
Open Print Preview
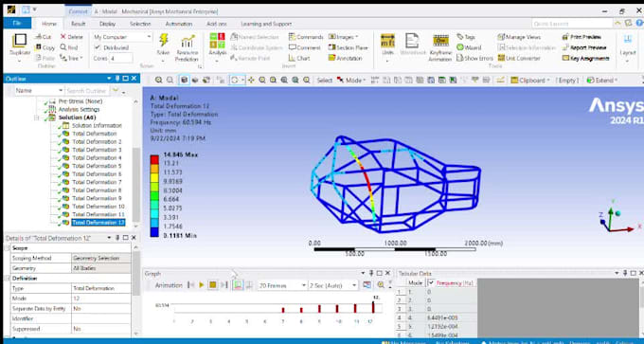[581, 37]
